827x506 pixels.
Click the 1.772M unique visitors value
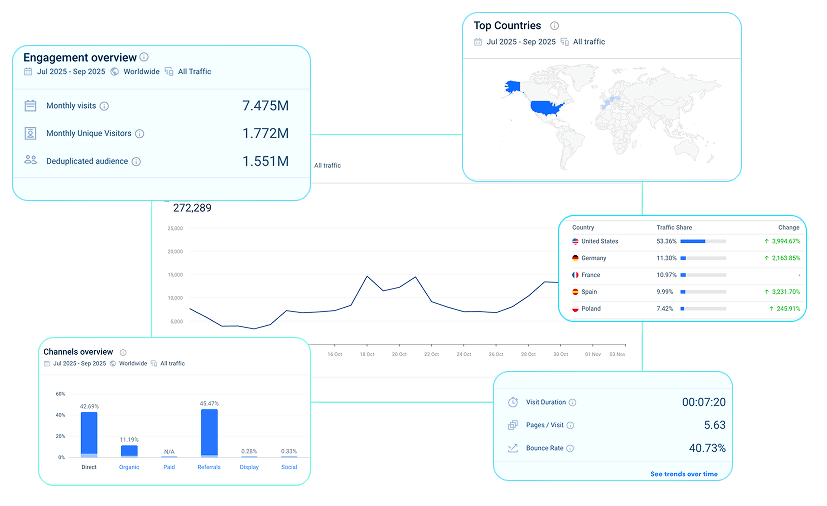point(265,133)
